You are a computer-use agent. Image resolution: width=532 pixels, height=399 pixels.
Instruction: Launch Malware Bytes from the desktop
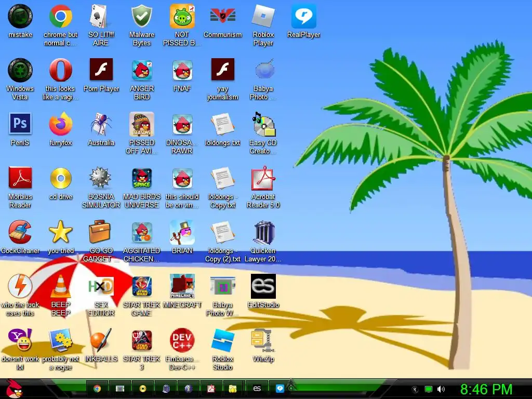pyautogui.click(x=141, y=16)
